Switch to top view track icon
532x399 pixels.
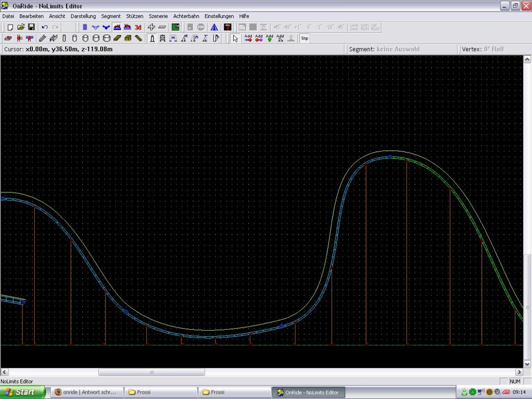coord(85,27)
